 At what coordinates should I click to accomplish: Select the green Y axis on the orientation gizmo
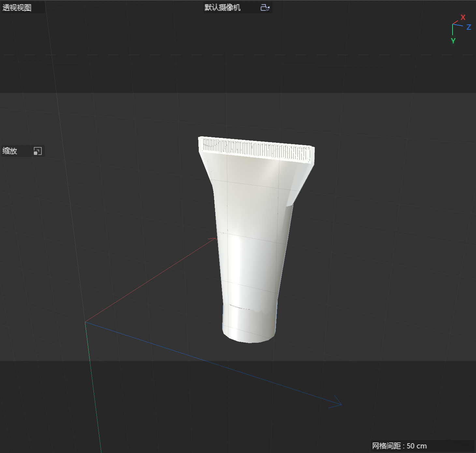coord(453,41)
